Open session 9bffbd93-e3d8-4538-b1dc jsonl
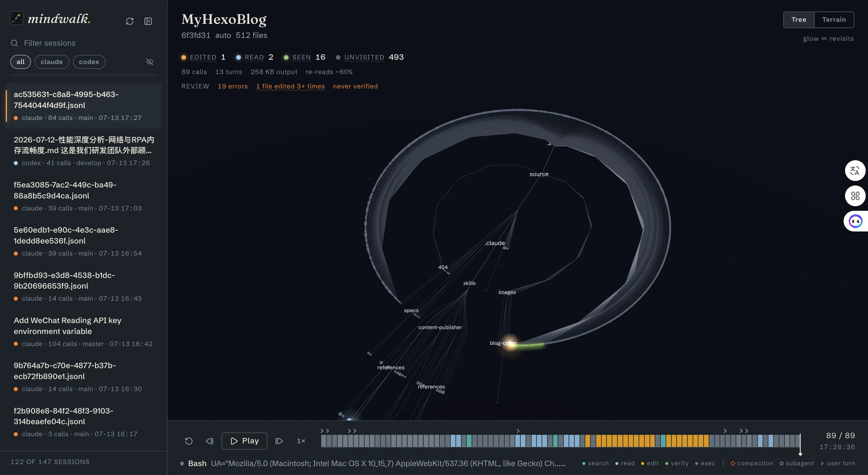The image size is (868, 475). point(84,287)
